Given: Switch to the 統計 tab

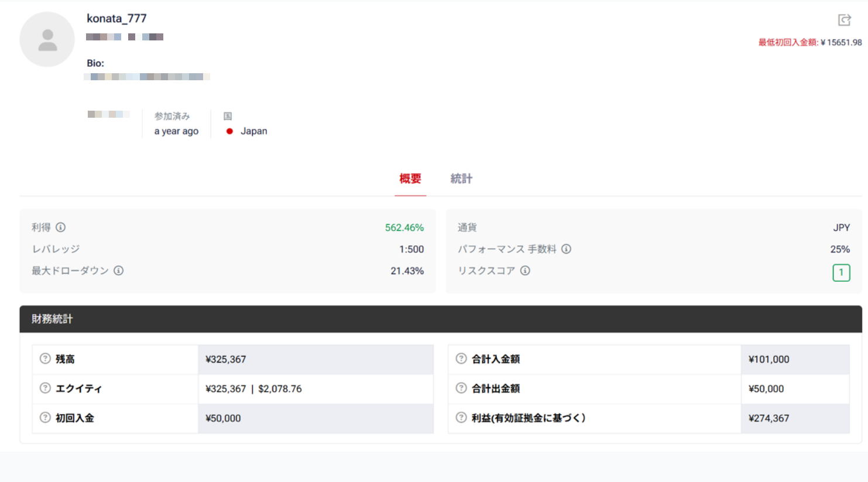Looking at the screenshot, I should coord(461,179).
